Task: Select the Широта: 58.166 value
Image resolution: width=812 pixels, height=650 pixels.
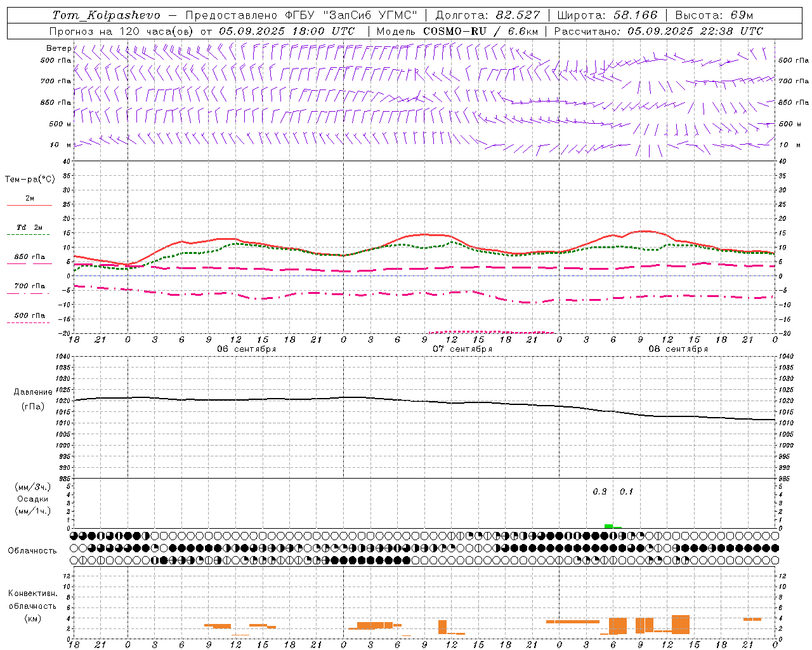Action: click(607, 15)
